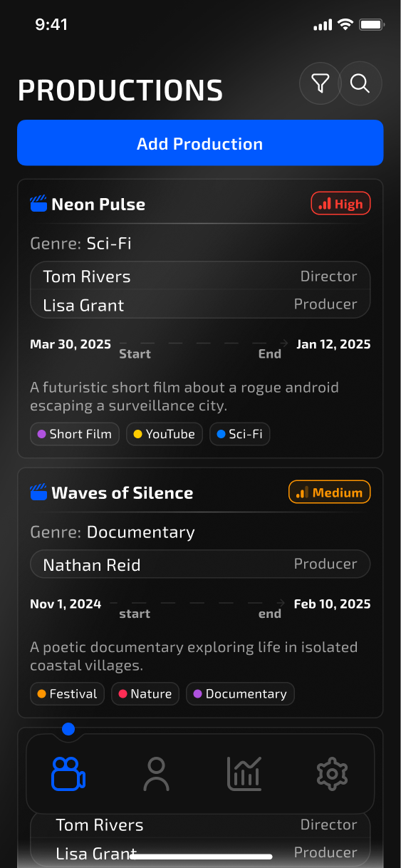Click the Add Production button
The width and height of the screenshot is (401, 868).
200,143
